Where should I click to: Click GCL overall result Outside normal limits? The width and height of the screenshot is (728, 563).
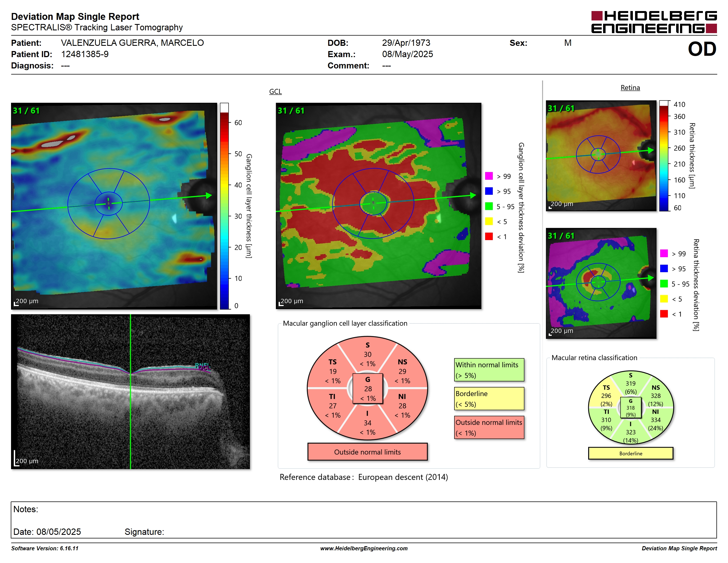pos(367,452)
